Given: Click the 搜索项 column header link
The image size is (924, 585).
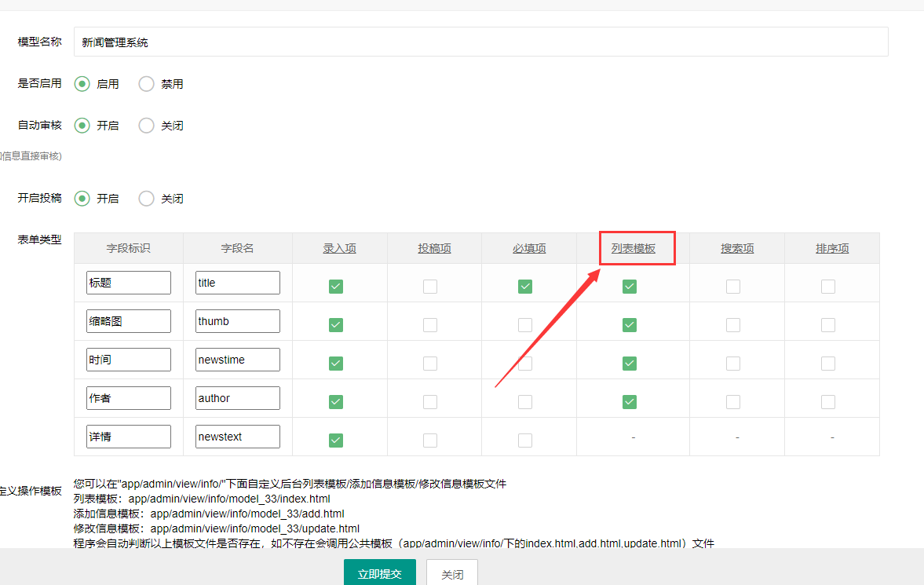Looking at the screenshot, I should (737, 249).
